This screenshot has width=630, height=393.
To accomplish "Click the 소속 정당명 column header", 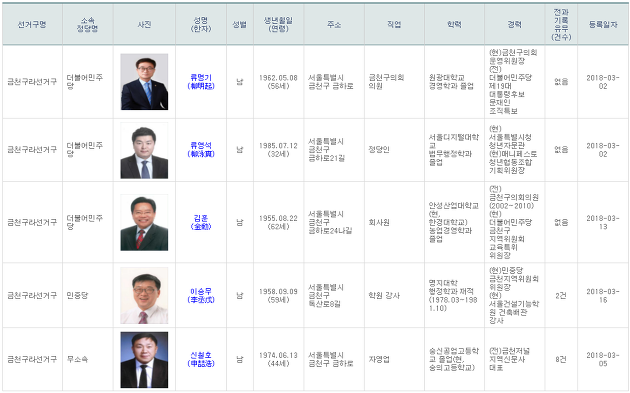I will click(88, 25).
